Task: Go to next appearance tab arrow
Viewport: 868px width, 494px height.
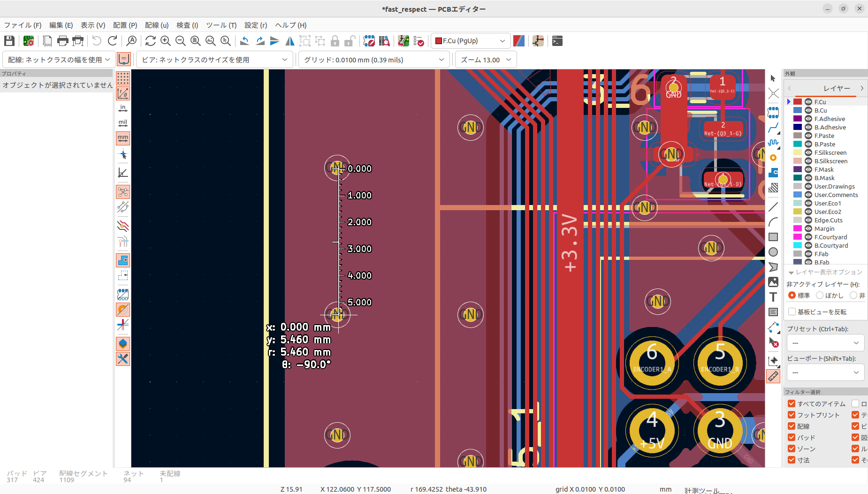Action: point(862,88)
